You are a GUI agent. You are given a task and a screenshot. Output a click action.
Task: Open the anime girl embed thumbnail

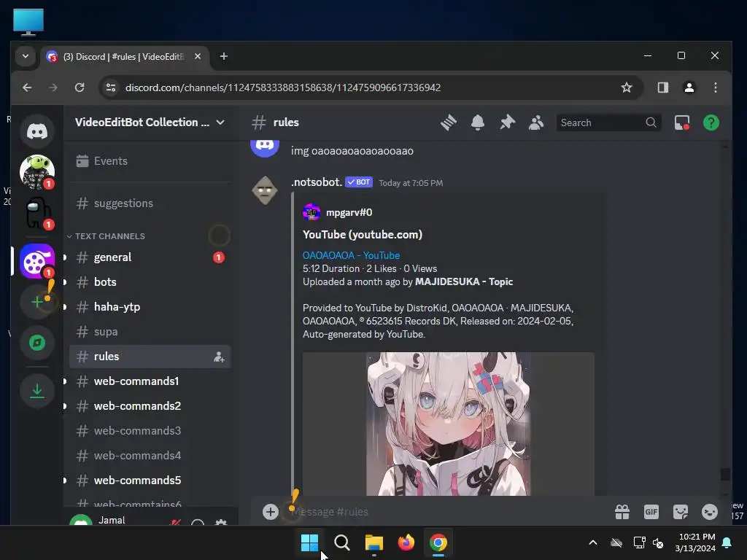point(448,424)
